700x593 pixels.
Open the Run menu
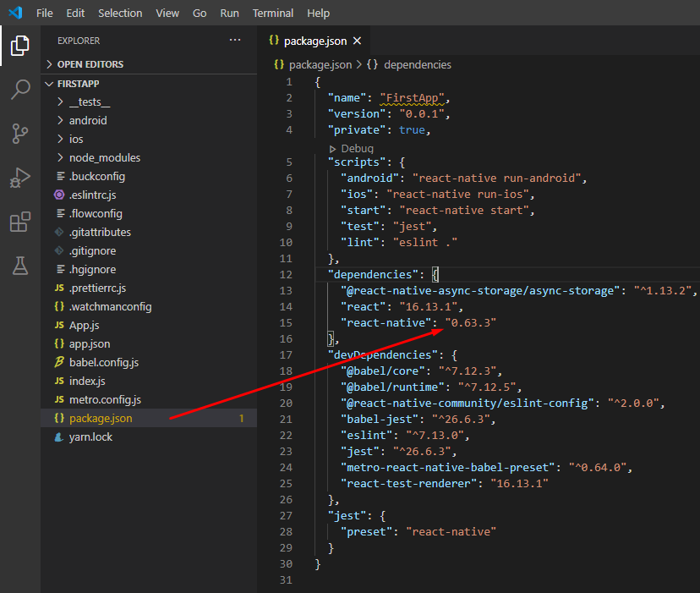(229, 14)
